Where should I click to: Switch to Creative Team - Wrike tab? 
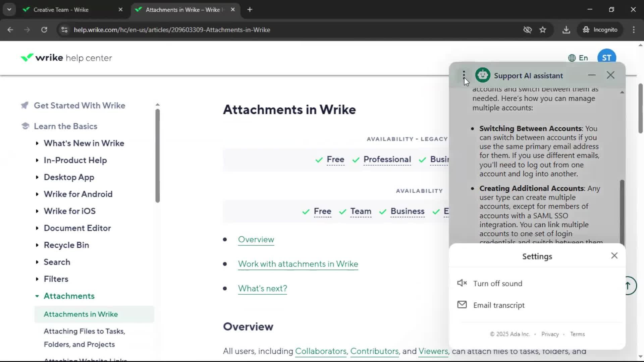click(x=72, y=10)
